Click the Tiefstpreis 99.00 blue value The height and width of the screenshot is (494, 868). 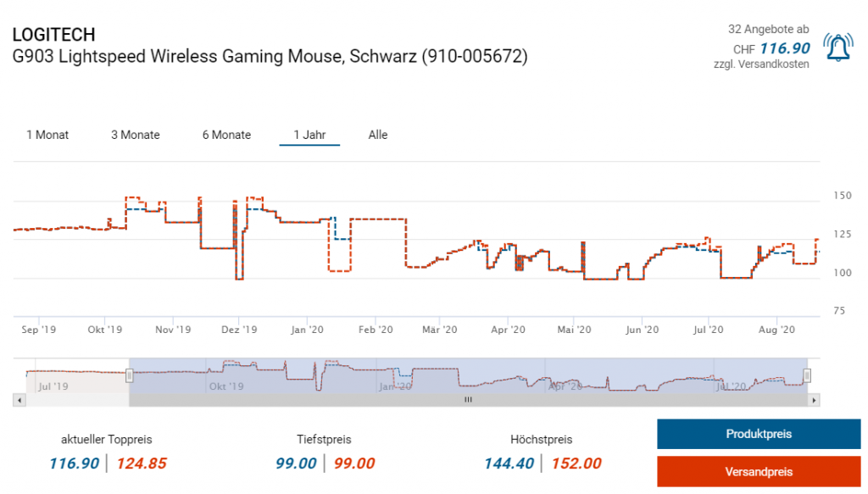click(296, 463)
